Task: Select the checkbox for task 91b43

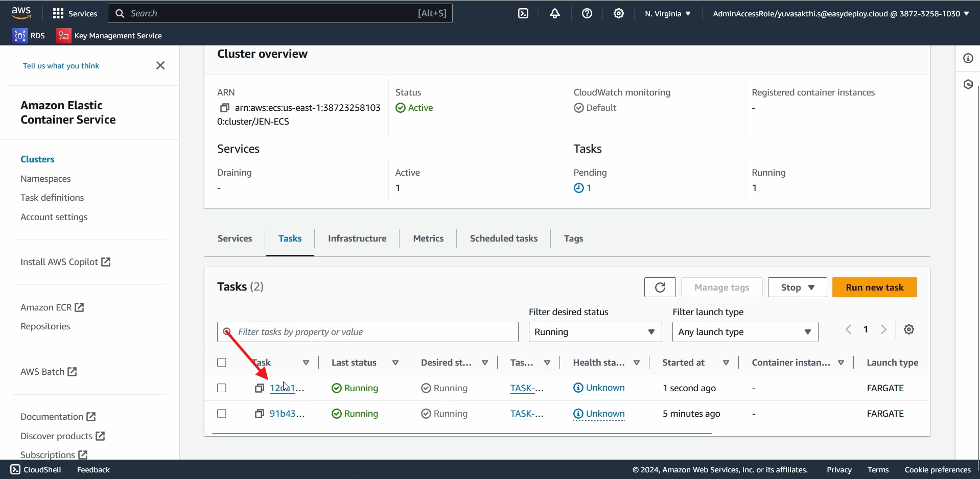Action: tap(222, 414)
